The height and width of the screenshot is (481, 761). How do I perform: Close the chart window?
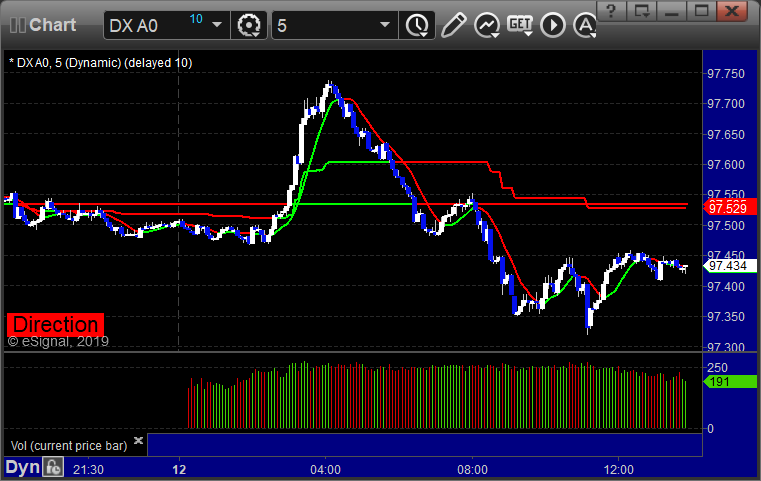732,11
